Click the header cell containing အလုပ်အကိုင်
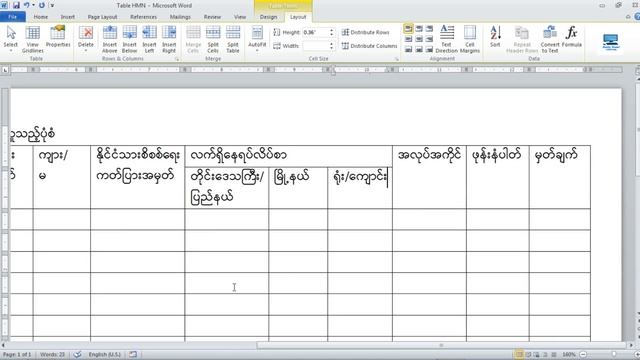Image resolution: width=640 pixels, height=360 pixels. point(429,177)
